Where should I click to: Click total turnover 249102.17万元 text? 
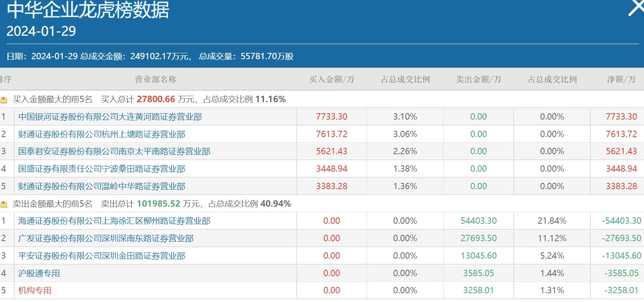click(135, 56)
